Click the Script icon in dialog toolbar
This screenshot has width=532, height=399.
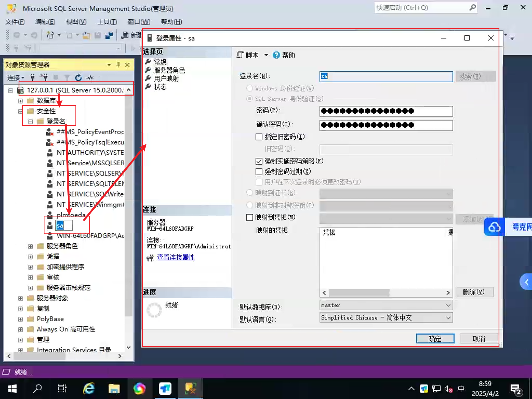[240, 55]
